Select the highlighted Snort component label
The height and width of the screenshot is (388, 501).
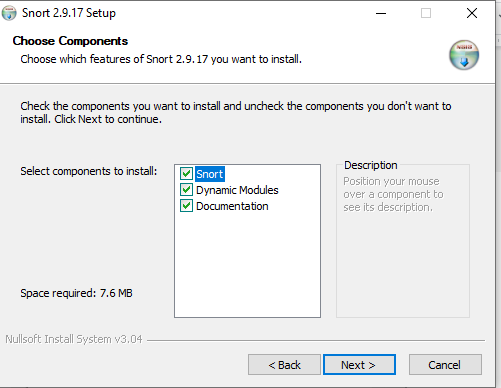pos(210,174)
